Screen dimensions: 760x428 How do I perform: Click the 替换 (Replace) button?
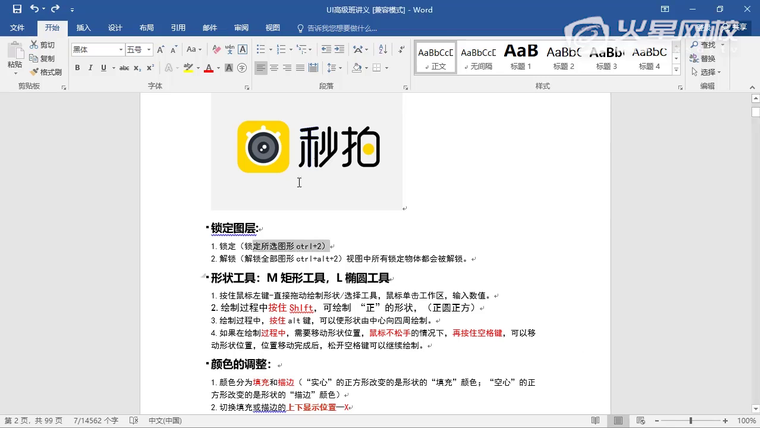(707, 58)
